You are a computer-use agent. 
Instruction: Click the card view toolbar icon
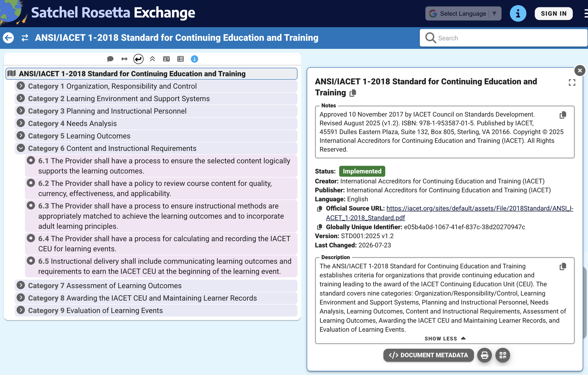(x=166, y=59)
